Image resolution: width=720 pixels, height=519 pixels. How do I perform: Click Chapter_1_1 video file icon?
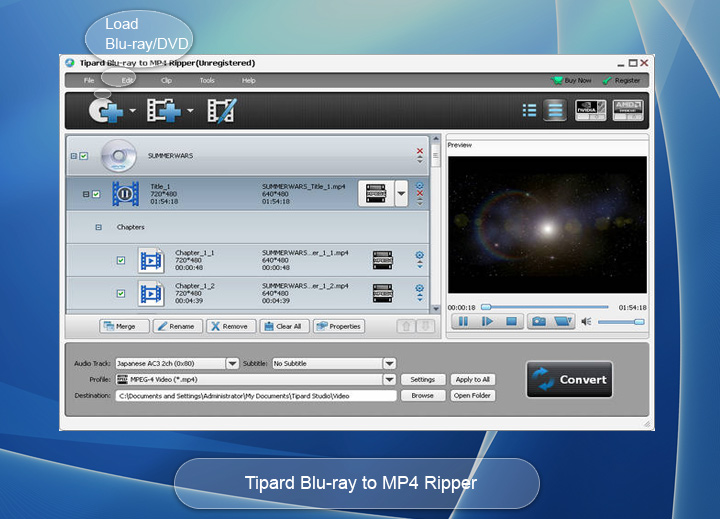[151, 260]
